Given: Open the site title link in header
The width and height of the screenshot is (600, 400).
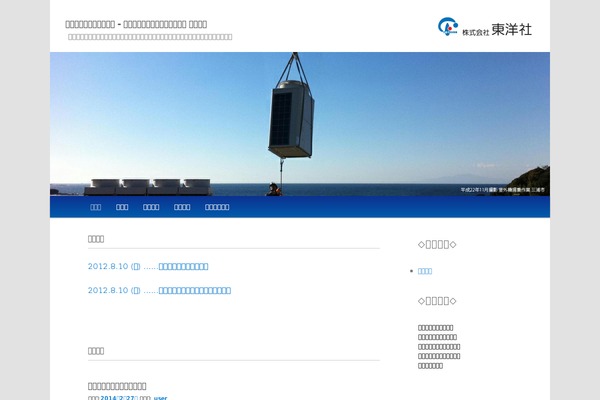Looking at the screenshot, I should tap(136, 24).
